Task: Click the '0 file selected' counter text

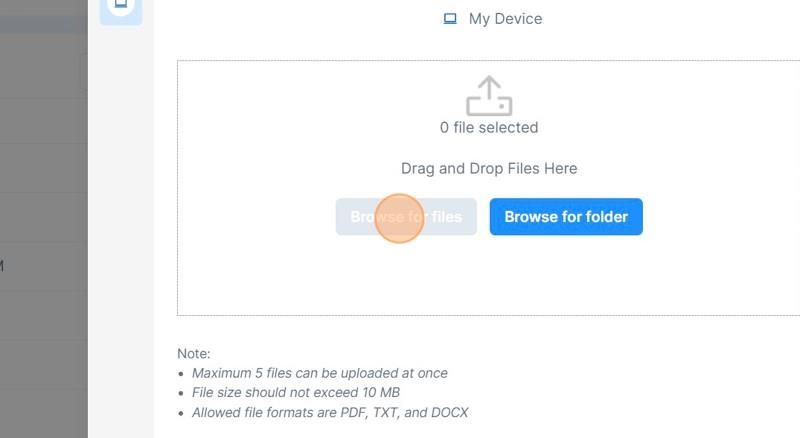Action: coord(489,128)
